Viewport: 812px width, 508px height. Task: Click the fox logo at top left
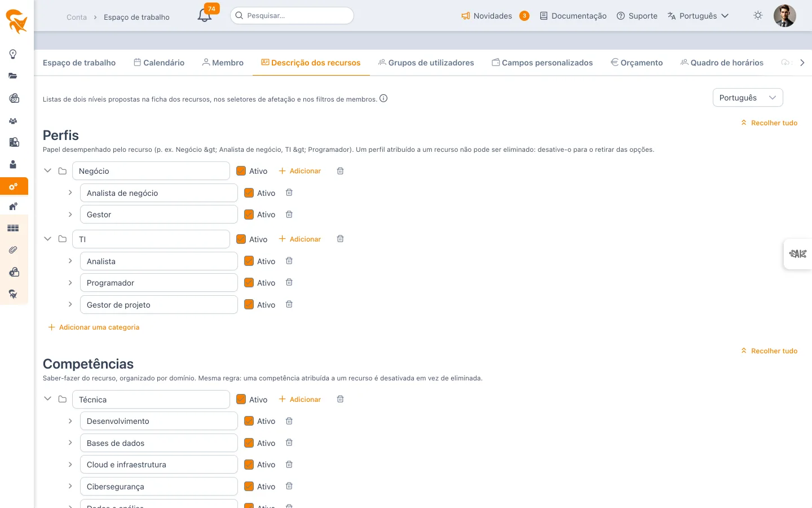tap(16, 21)
